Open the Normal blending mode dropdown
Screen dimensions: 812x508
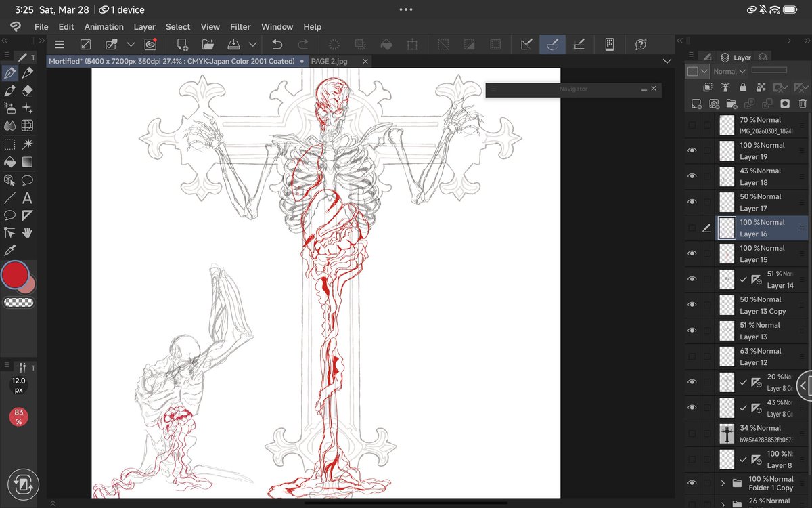click(729, 71)
